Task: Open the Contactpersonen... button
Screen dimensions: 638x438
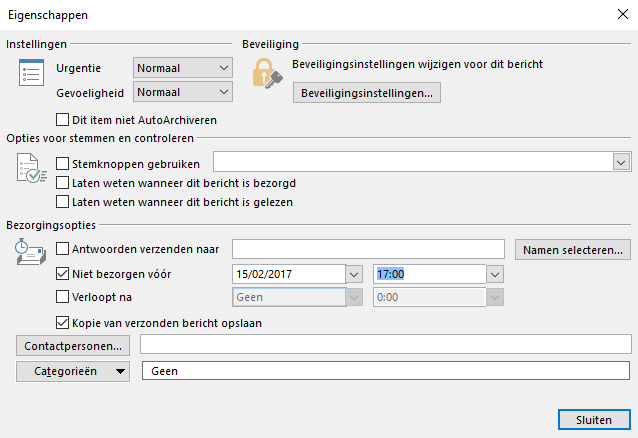Action: [x=73, y=346]
